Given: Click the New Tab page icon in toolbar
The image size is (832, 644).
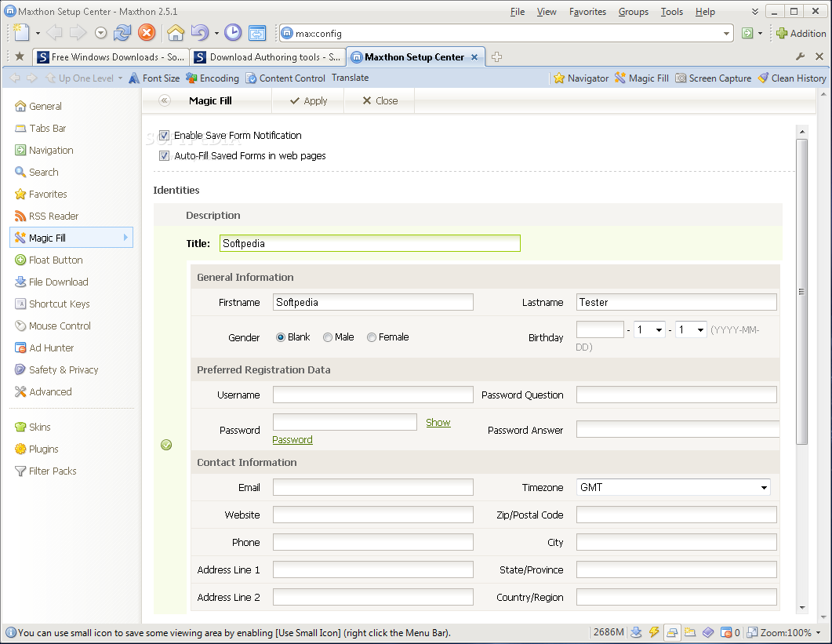Looking at the screenshot, I should [21, 33].
